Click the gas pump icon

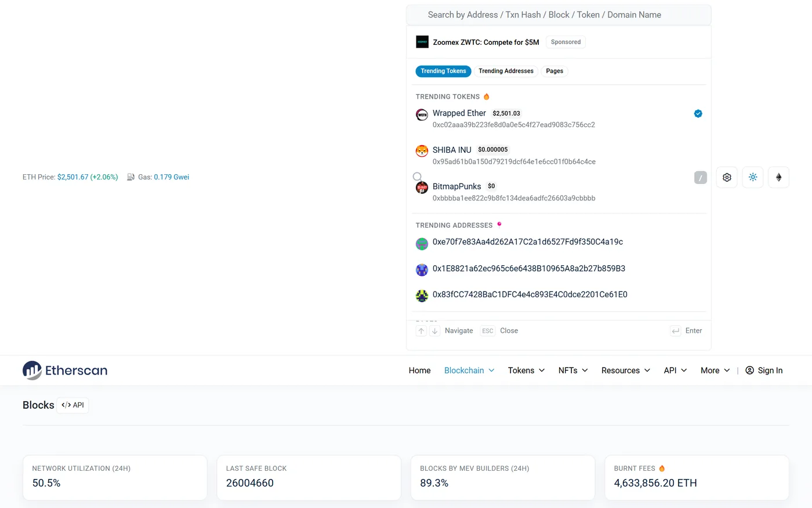click(x=131, y=177)
